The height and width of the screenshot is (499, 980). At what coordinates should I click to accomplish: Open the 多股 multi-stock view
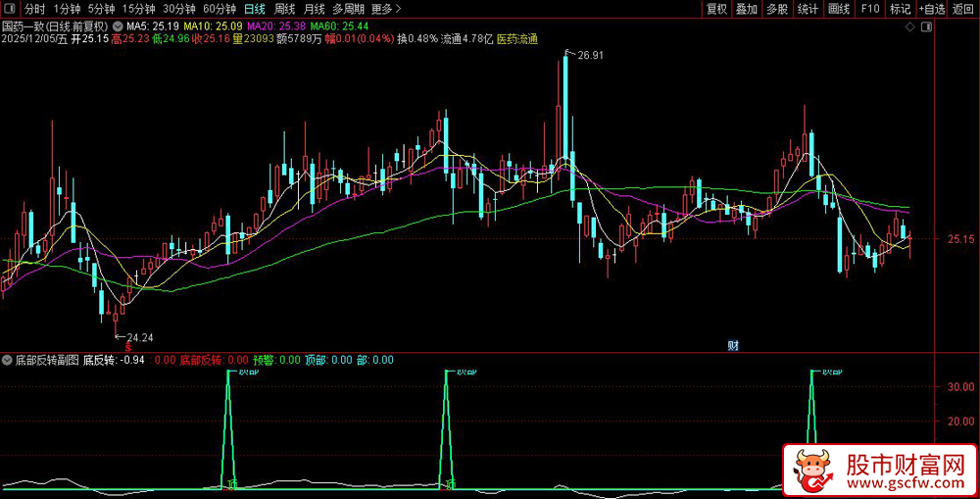[777, 9]
